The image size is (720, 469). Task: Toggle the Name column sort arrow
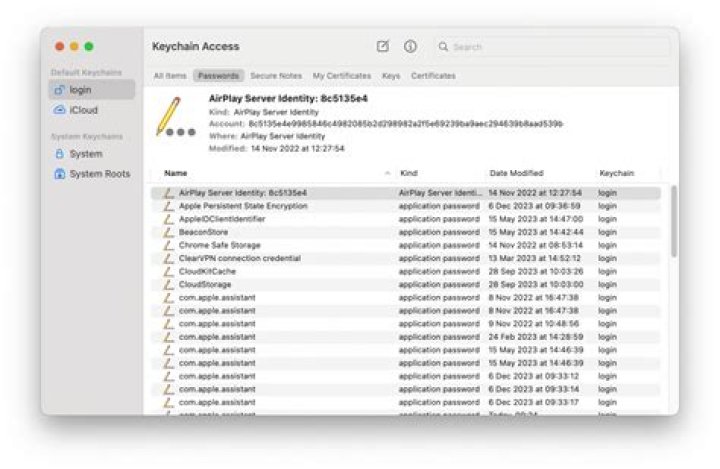(x=387, y=173)
